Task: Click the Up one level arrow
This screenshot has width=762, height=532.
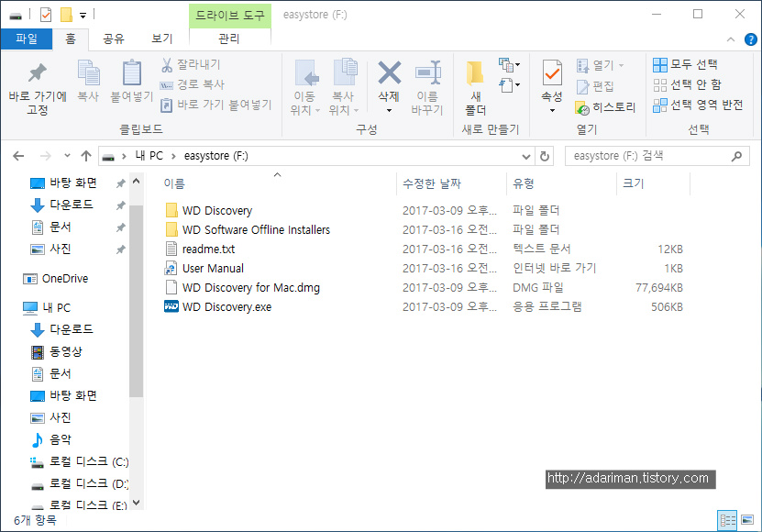Action: [86, 156]
